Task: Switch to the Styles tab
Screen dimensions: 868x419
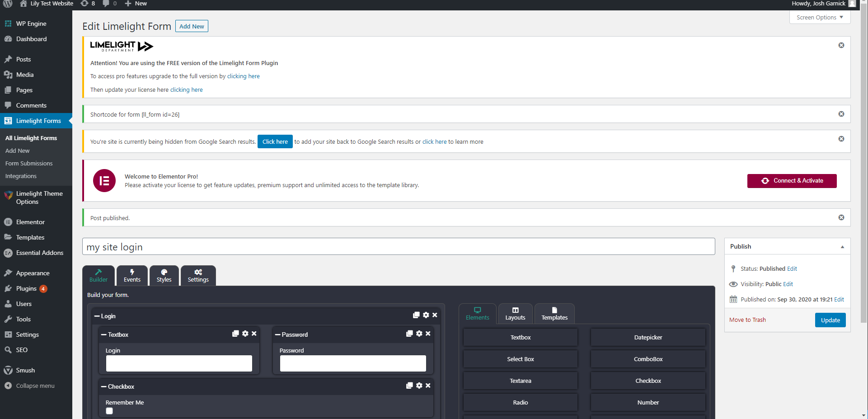Action: [164, 276]
